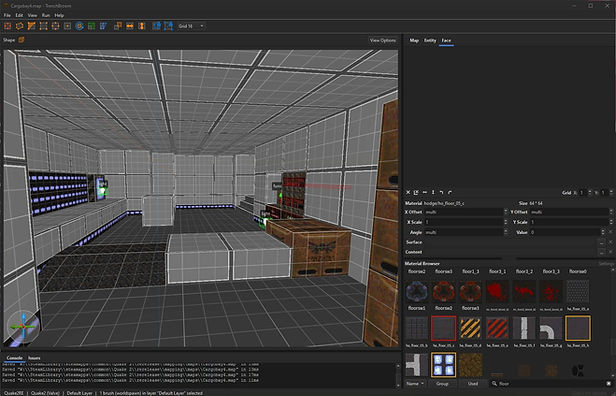Open the Issues tab beside Console

coord(34,358)
